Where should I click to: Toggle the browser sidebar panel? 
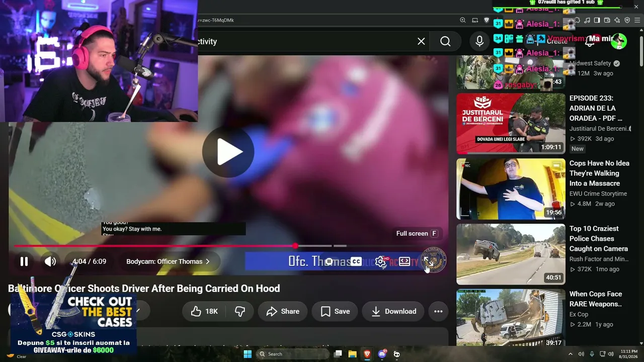(597, 20)
